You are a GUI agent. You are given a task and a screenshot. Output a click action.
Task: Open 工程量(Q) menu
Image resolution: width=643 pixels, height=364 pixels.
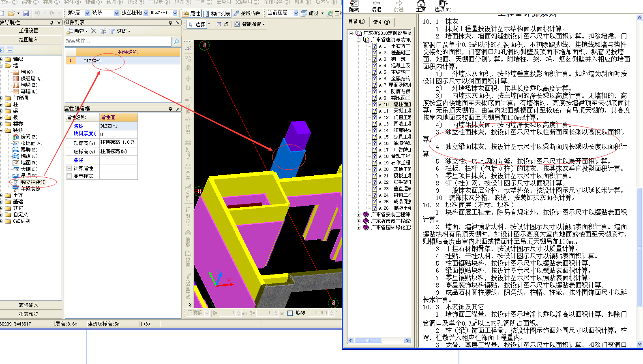click(159, 2)
